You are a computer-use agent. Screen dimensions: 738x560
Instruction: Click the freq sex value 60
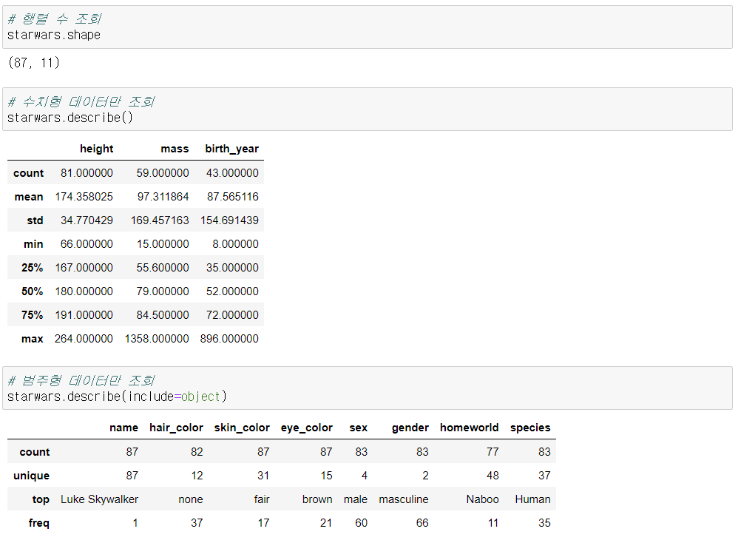[362, 523]
